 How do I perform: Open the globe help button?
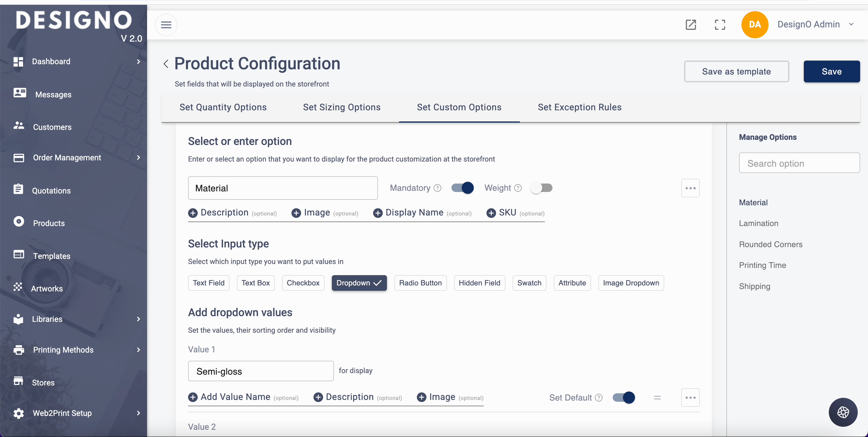click(x=843, y=412)
